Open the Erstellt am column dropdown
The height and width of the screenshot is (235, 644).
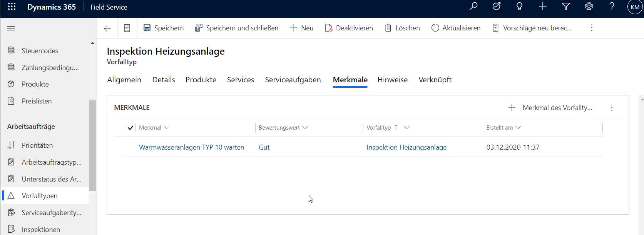click(x=518, y=128)
